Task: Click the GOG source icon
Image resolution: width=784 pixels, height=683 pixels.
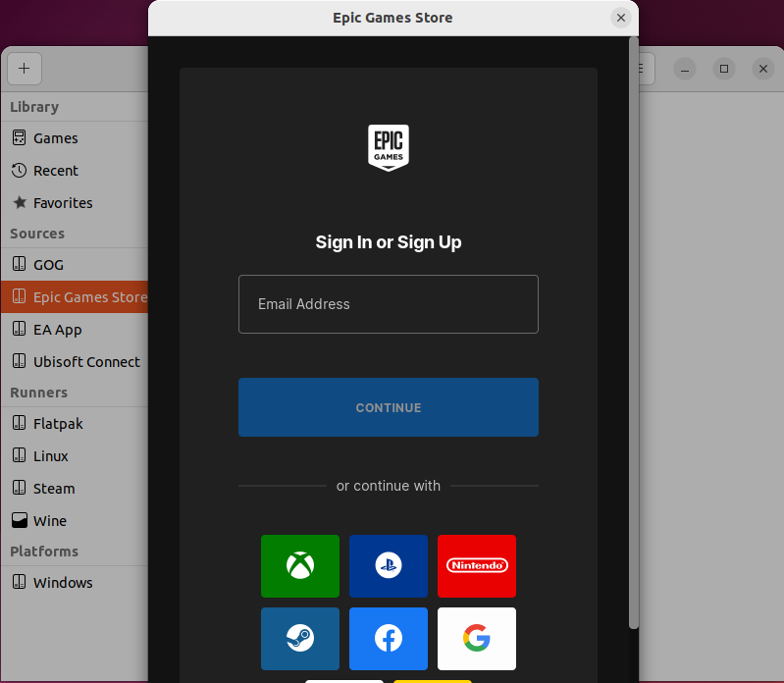Action: [19, 264]
